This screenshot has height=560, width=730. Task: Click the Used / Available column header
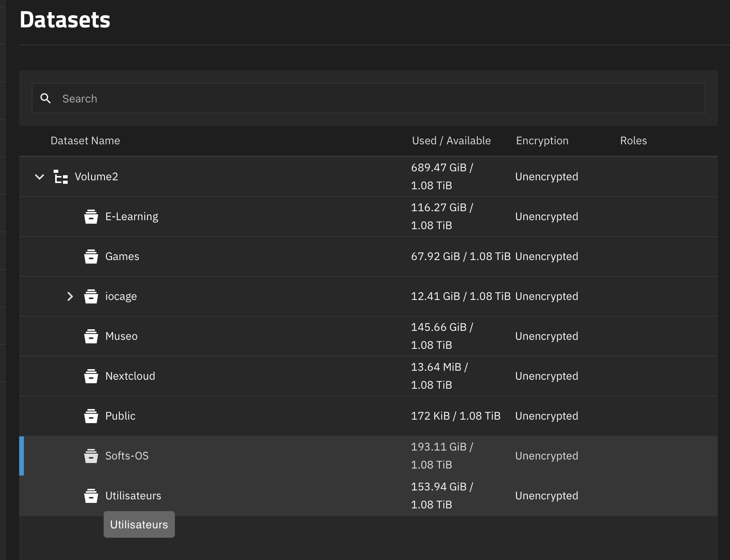[451, 141]
